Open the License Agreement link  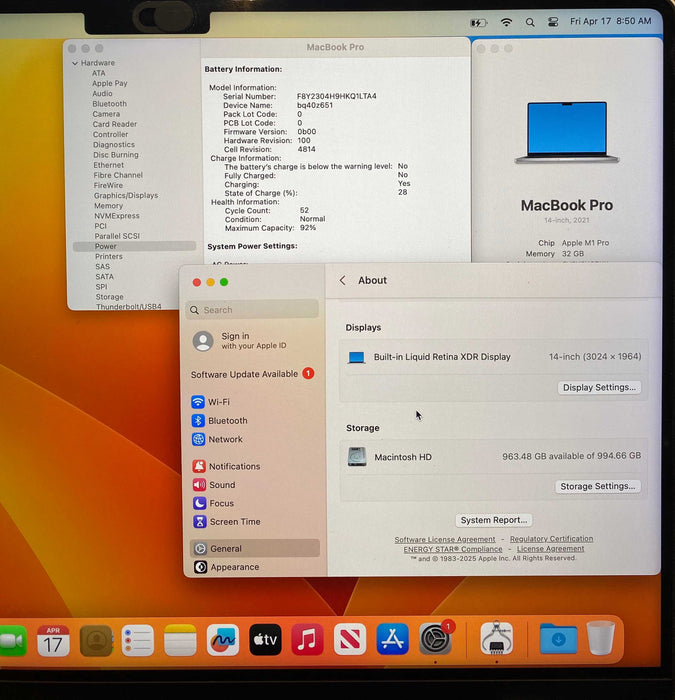550,549
